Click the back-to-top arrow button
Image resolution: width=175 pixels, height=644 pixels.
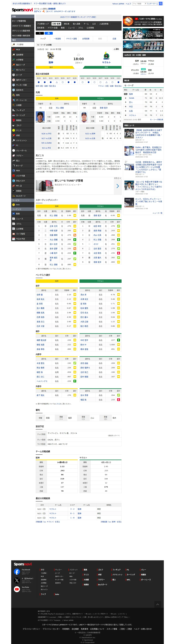click(x=158, y=604)
